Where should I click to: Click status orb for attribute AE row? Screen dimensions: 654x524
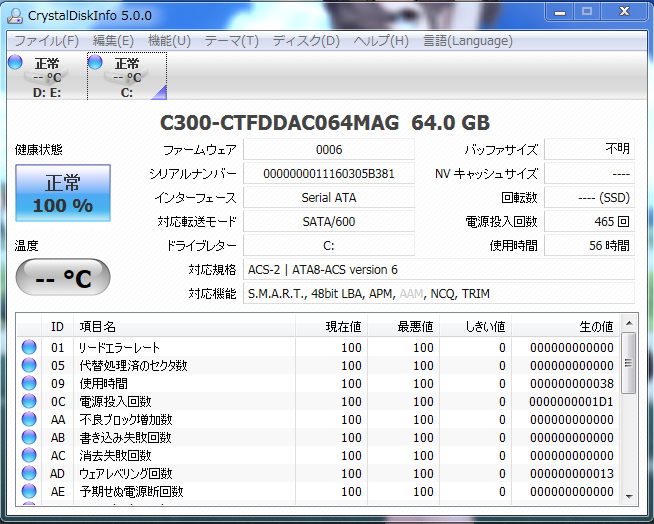29,491
